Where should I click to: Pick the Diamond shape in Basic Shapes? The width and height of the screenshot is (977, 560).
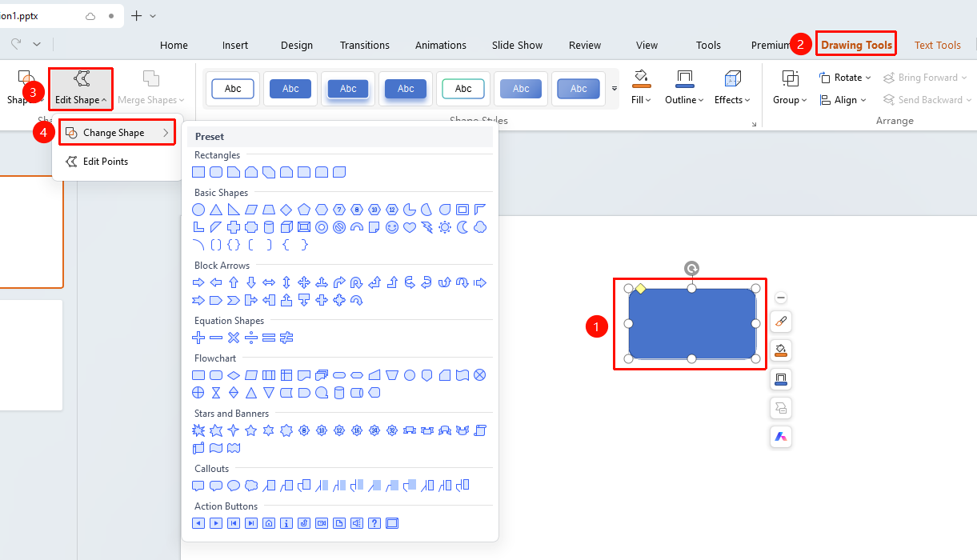click(x=286, y=210)
